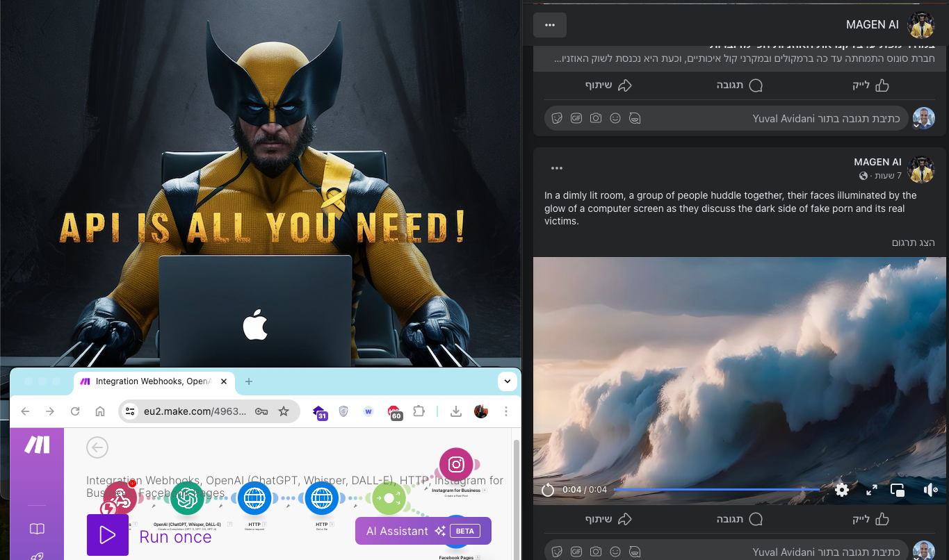This screenshot has width=949, height=560.
Task: Replay the wave video
Action: 548,490
